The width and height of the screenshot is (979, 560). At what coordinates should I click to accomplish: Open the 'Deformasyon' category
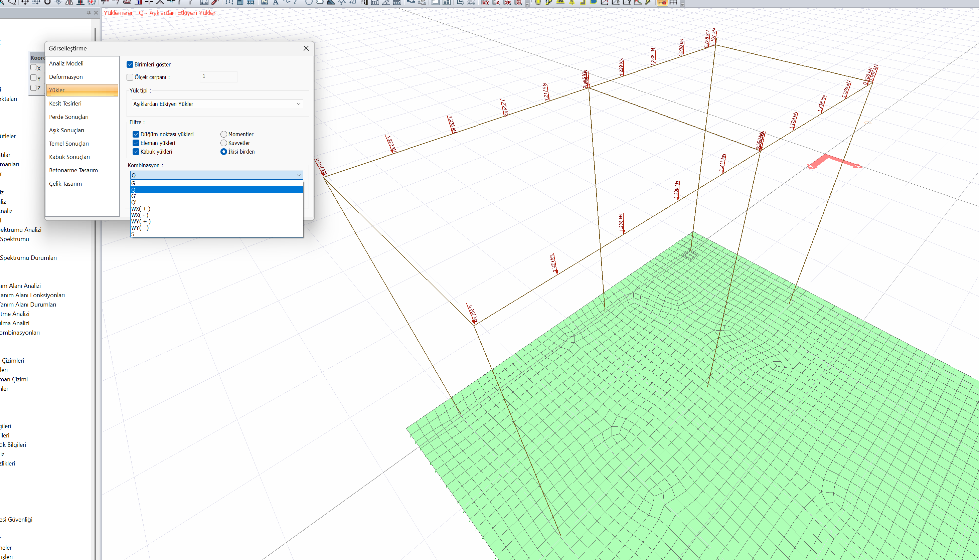pyautogui.click(x=66, y=77)
